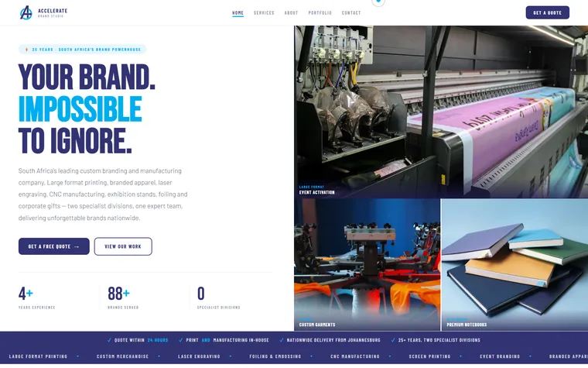Click Large Format Printing in the ticker
This screenshot has height=368, width=588.
click(38, 356)
